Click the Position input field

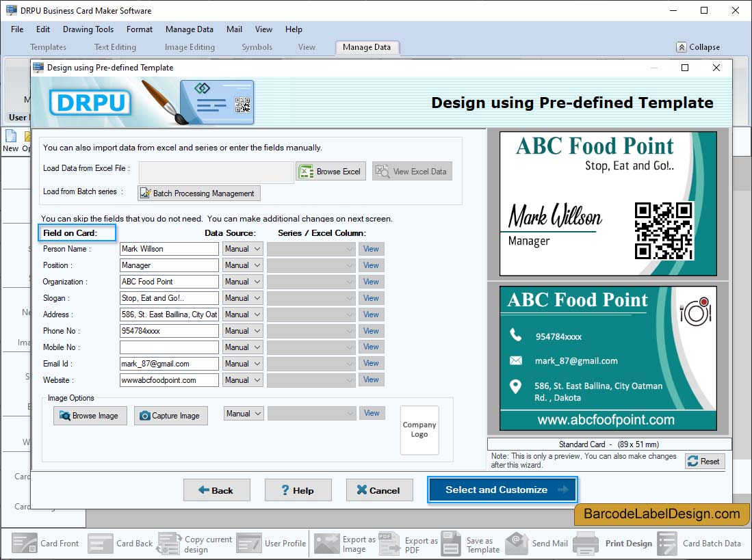[169, 265]
